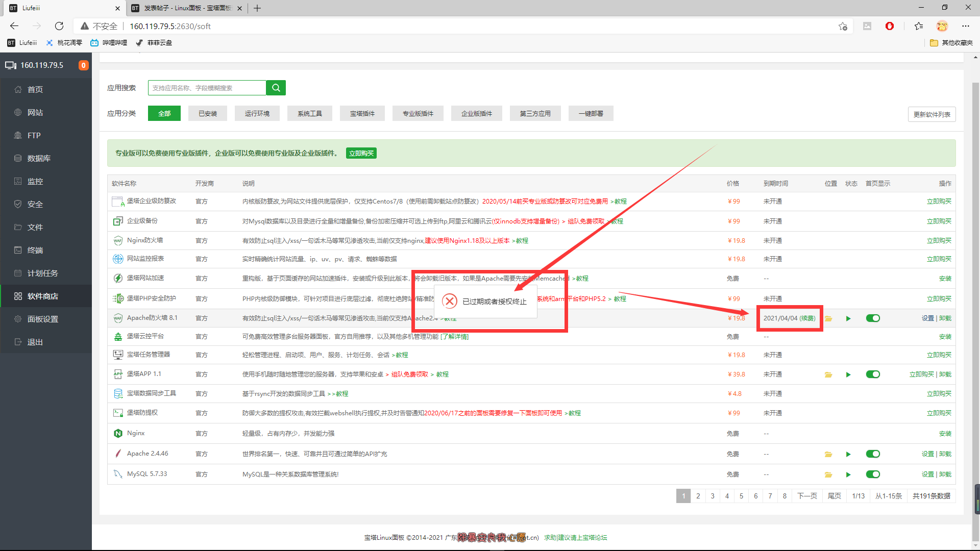
Task: Open 计划任务 in the sidebar
Action: 46,273
